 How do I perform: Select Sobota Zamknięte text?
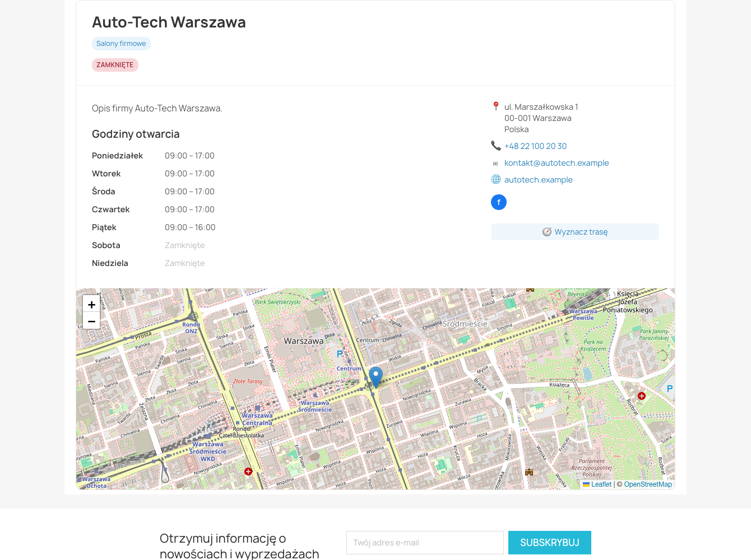tap(184, 245)
